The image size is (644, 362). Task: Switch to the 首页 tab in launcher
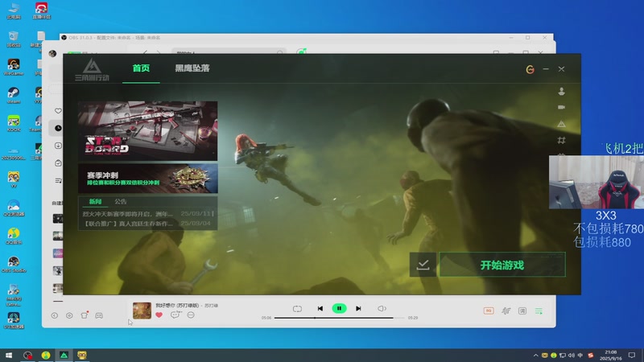141,68
